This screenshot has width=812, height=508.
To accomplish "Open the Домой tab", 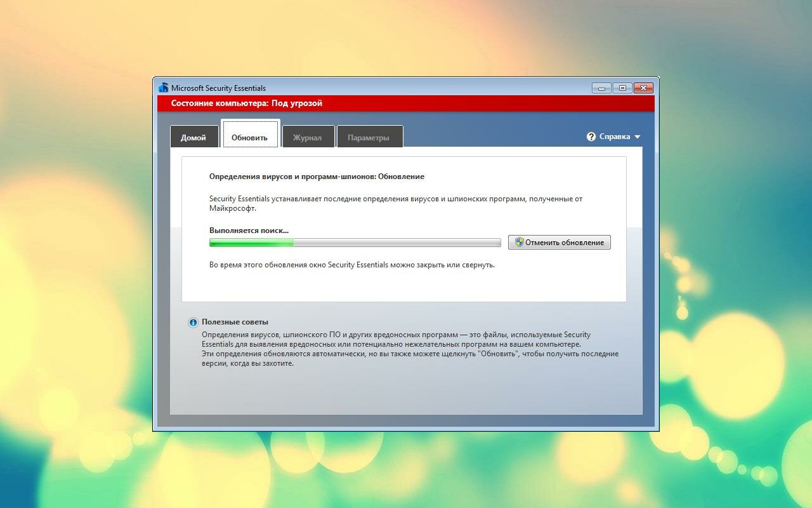I will click(x=193, y=137).
